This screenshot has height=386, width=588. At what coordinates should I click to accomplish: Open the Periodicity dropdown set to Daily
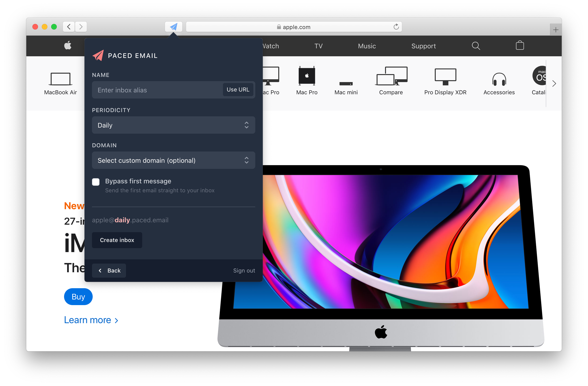[173, 125]
